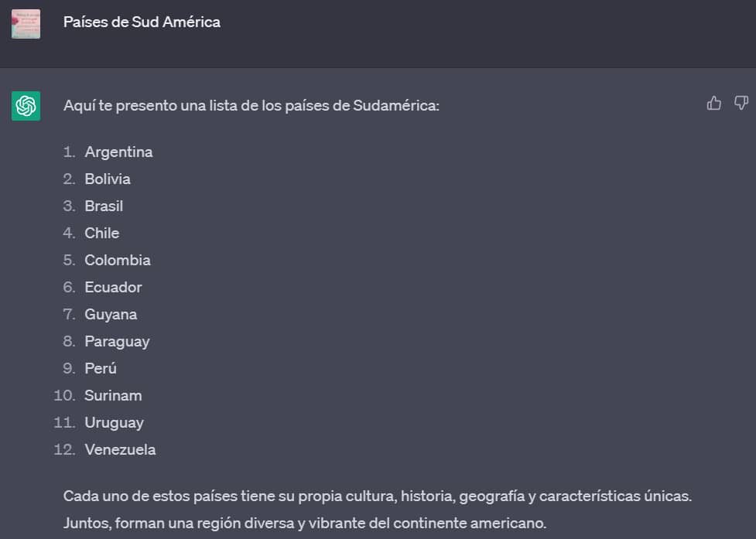Select the Perú list item
The image size is (756, 539).
click(101, 368)
